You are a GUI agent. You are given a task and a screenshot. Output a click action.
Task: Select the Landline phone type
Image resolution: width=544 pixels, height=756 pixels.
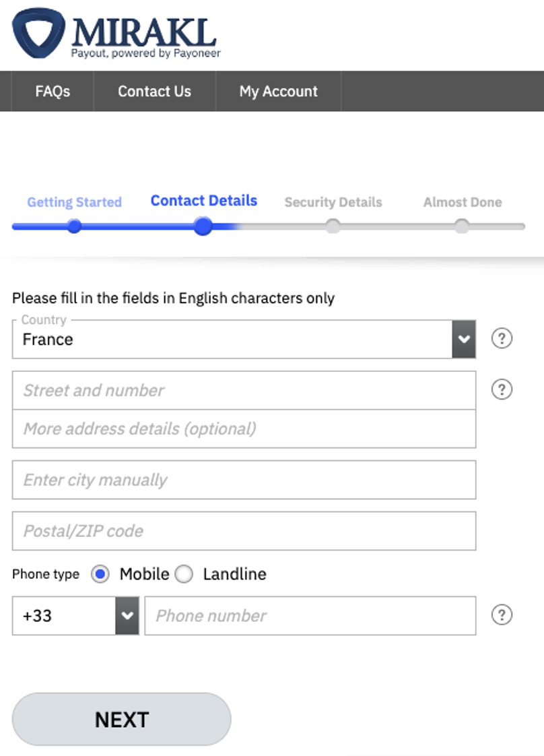tap(184, 574)
